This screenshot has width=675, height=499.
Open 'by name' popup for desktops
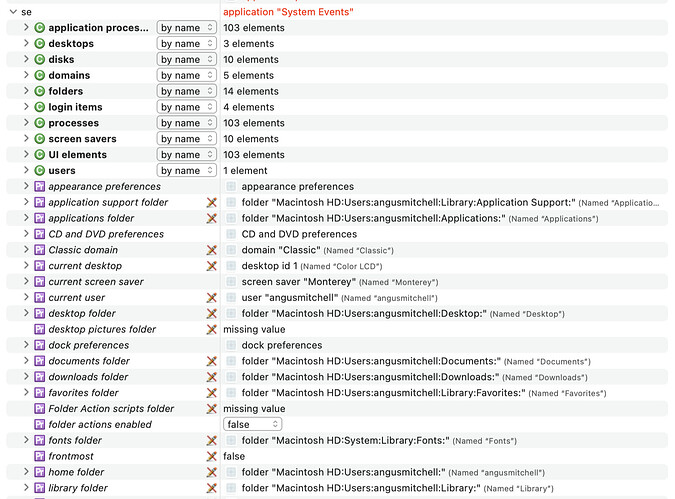186,43
